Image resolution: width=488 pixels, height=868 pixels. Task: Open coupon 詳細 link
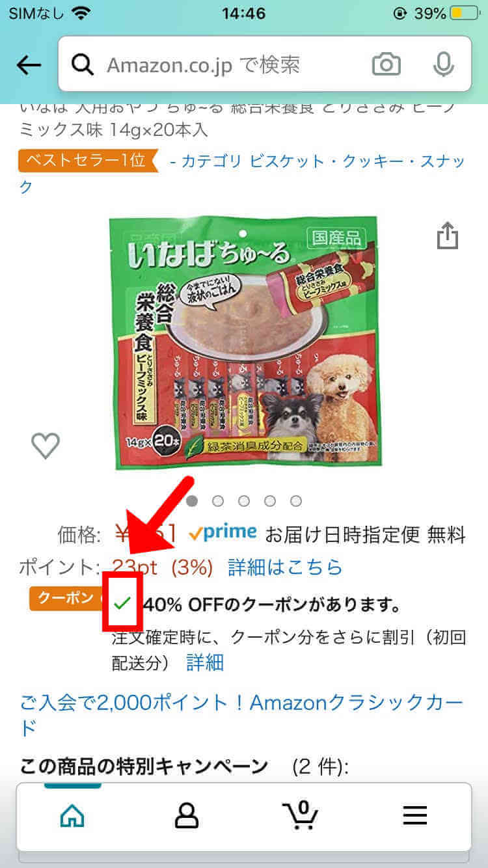pos(205,663)
